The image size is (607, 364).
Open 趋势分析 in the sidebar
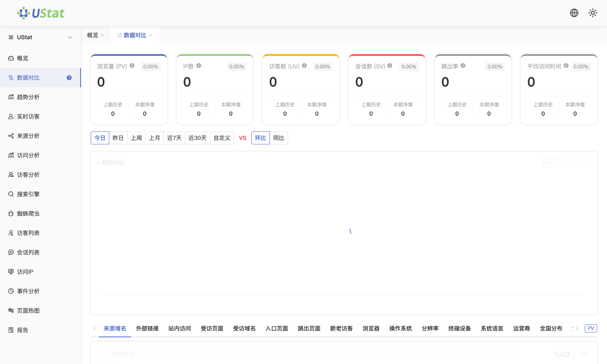[x=40, y=97]
